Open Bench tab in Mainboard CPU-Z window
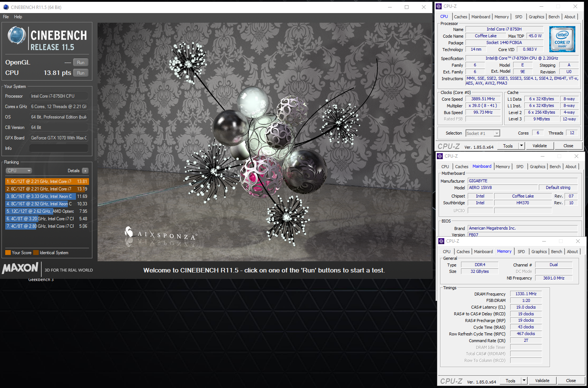Screen dimensions: 588x388 [555, 167]
